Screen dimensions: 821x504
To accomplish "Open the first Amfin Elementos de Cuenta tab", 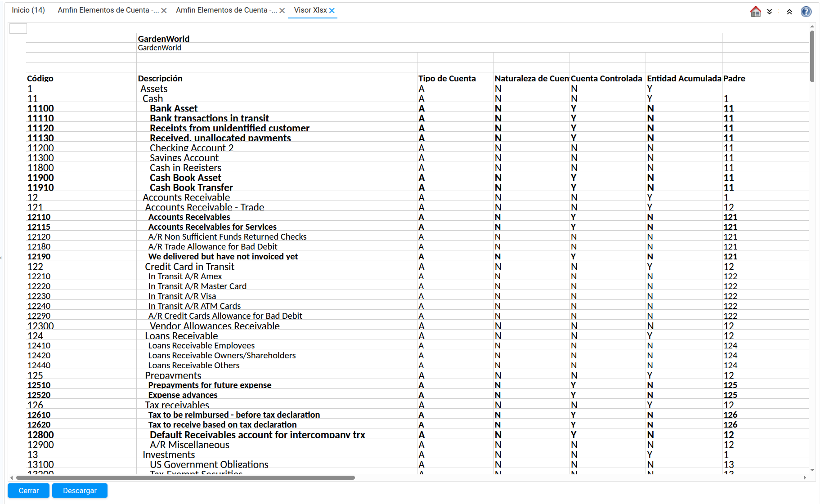I will point(108,10).
